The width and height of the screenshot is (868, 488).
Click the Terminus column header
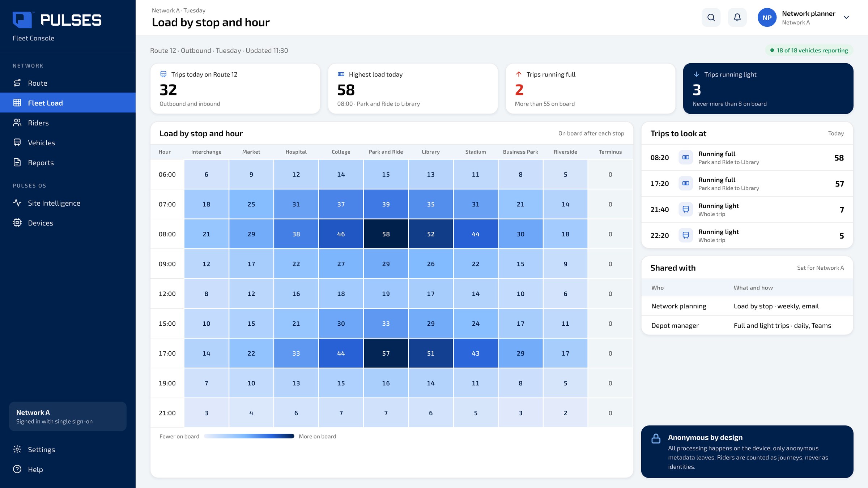pyautogui.click(x=610, y=152)
